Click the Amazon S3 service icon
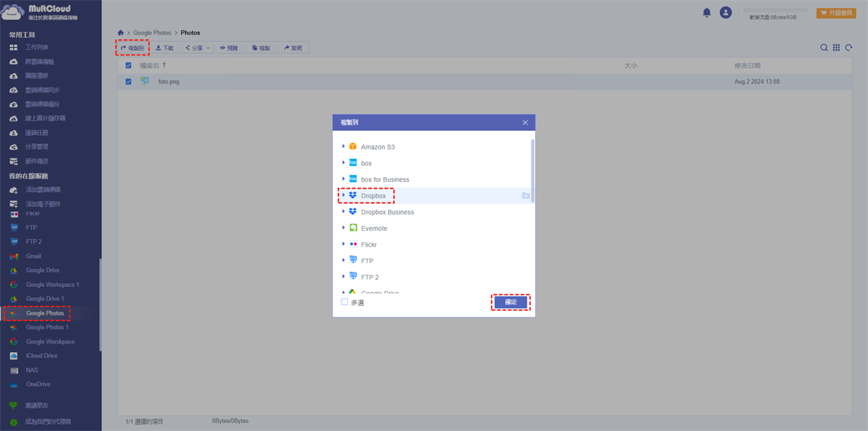Image resolution: width=868 pixels, height=431 pixels. click(x=353, y=147)
